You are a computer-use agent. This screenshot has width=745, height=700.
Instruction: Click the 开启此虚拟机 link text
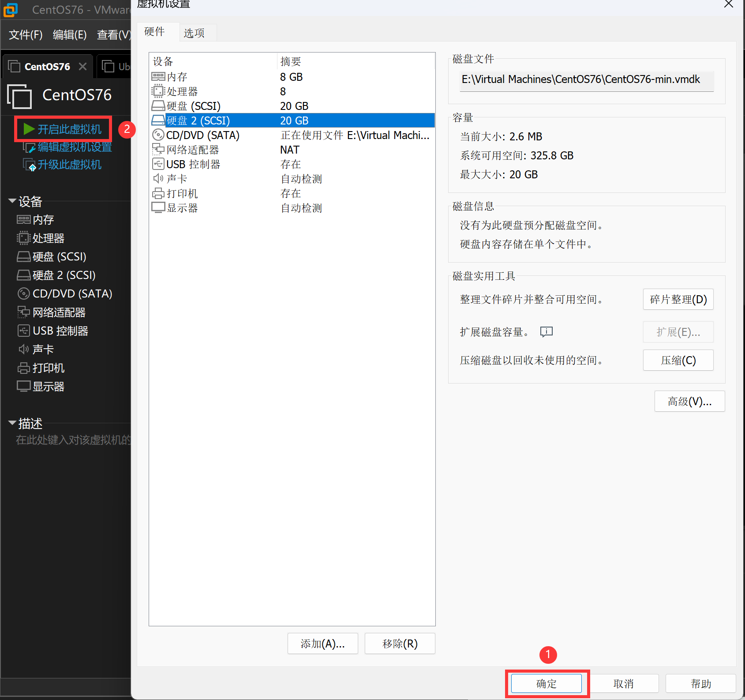[69, 129]
